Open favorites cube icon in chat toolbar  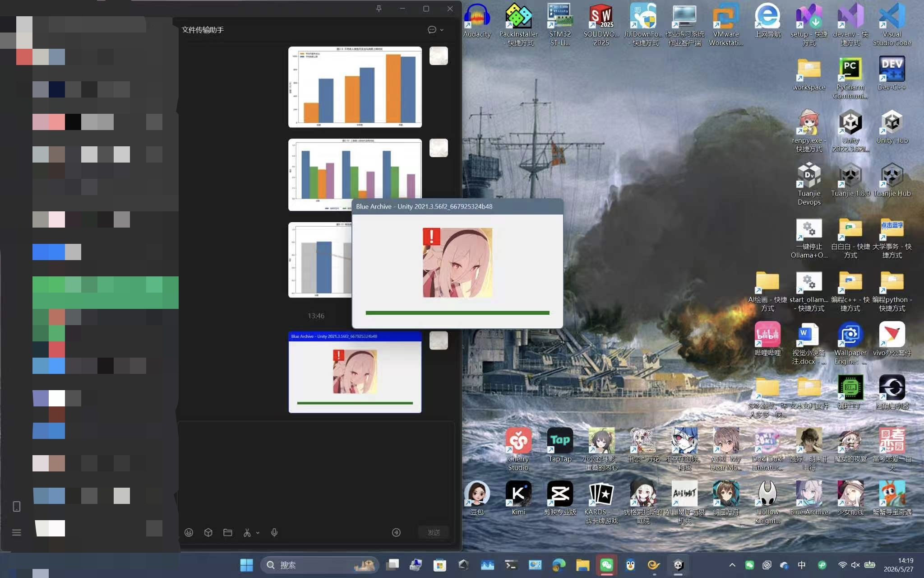point(208,532)
